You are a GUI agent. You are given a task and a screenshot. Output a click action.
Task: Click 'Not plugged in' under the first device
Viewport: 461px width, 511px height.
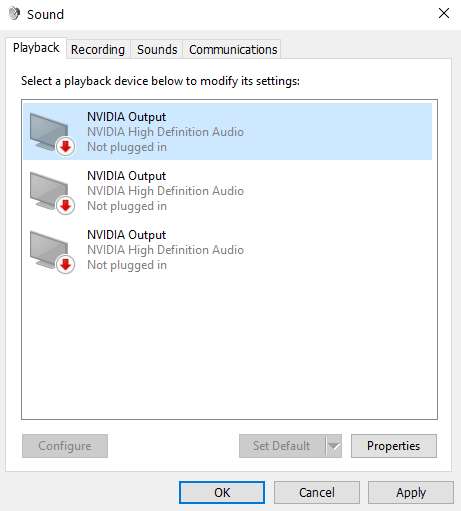[x=127, y=147]
